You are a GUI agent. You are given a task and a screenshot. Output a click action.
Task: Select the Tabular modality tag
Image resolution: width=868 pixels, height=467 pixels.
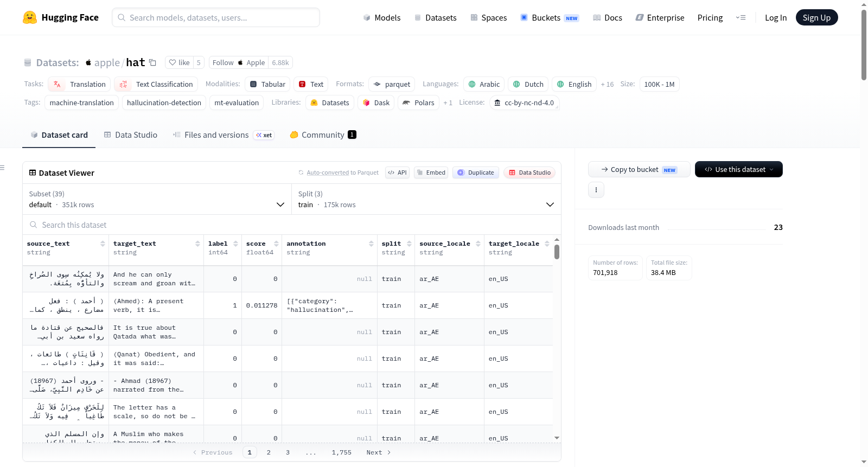click(x=267, y=84)
